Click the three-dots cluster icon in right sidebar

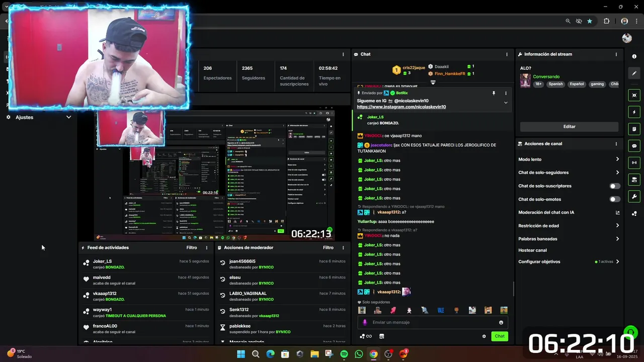634,214
